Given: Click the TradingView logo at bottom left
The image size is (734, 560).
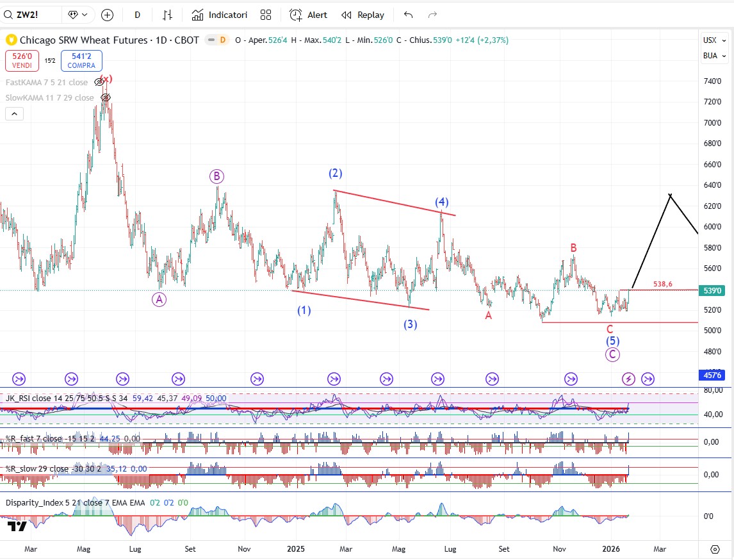Looking at the screenshot, I should [x=17, y=526].
